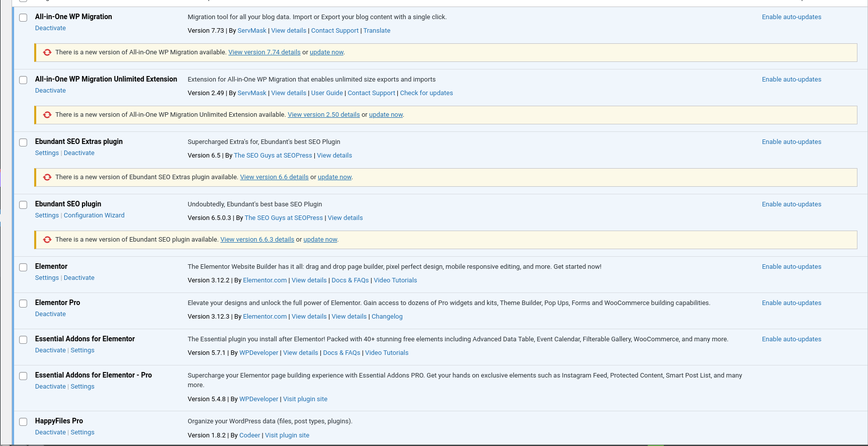Open Elementor Video Tutorials link
The height and width of the screenshot is (446, 868).
[x=395, y=280]
